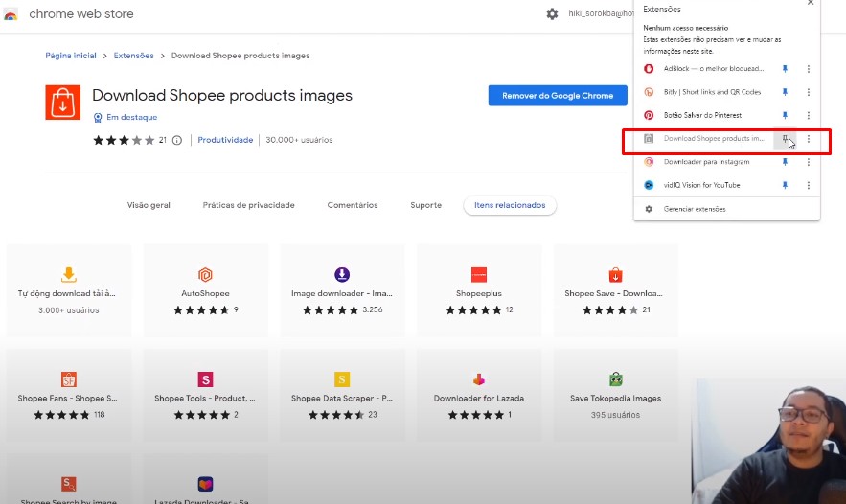Open the settings gear icon

(552, 14)
